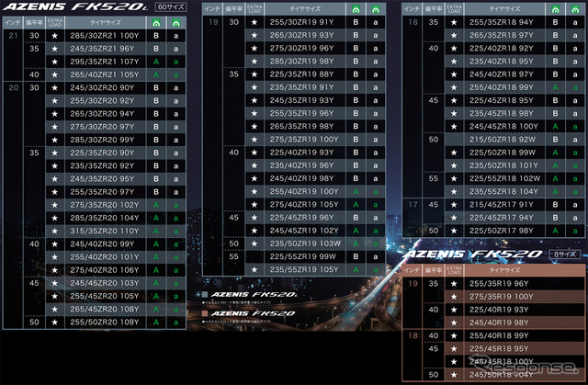Select the 225/45R18 95Y tire size
Screen dimensions: 588x385
(499, 348)
